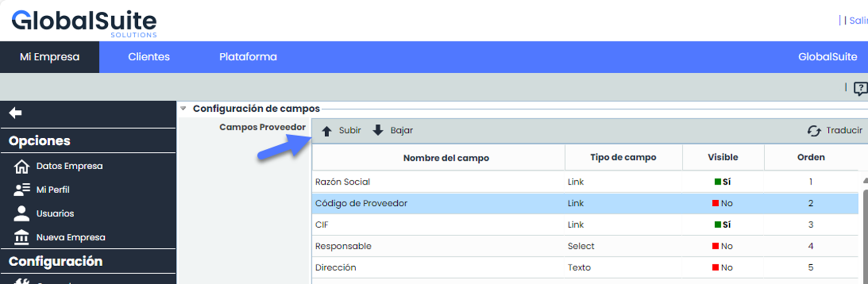868x284 pixels.
Task: Click the Datos Empresa house icon
Action: tap(21, 166)
